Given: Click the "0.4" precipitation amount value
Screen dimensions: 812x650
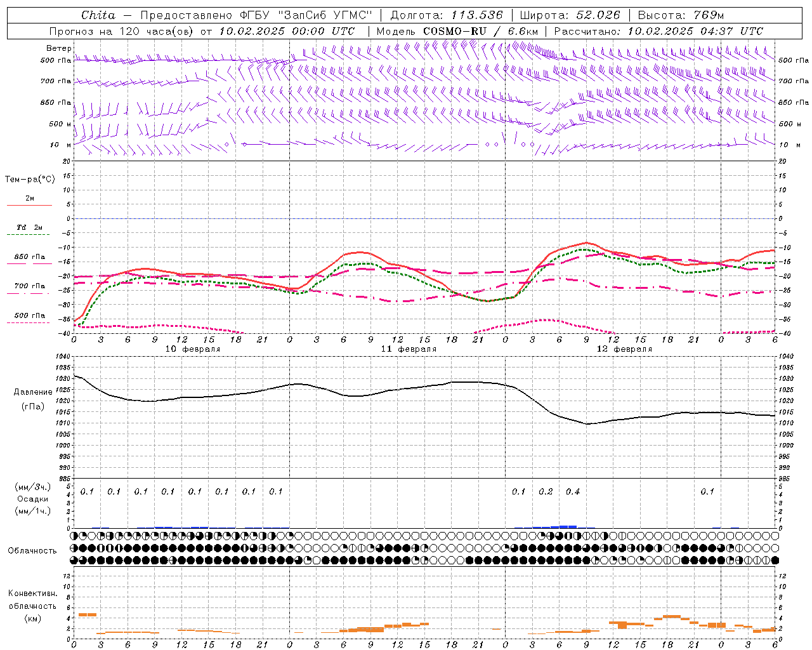Looking at the screenshot, I should click(x=573, y=491).
